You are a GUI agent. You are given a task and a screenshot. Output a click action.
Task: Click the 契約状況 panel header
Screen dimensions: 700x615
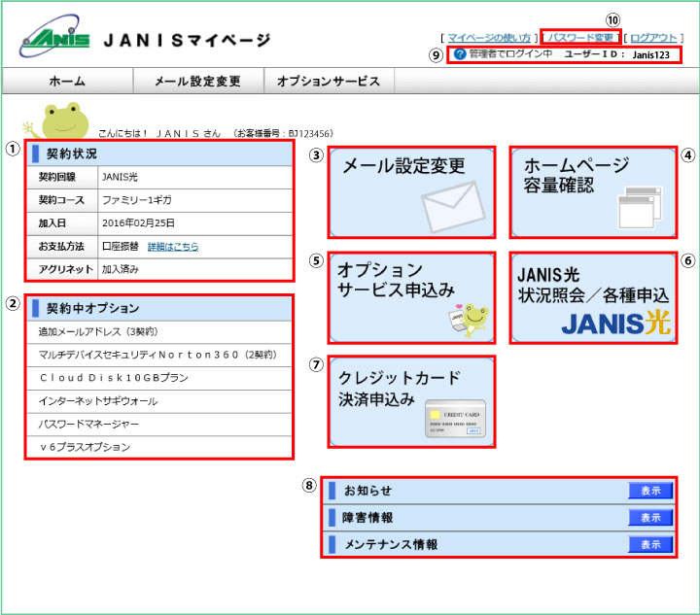[159, 154]
